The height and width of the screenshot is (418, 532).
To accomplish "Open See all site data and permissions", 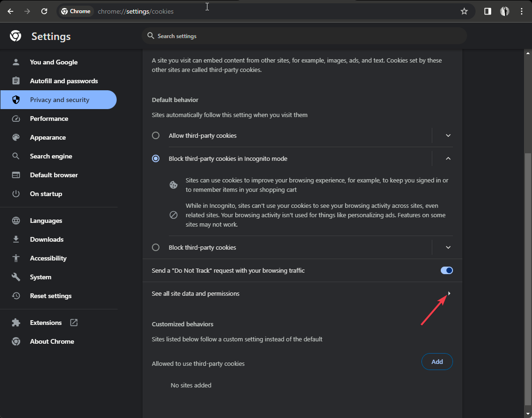I will click(x=302, y=293).
